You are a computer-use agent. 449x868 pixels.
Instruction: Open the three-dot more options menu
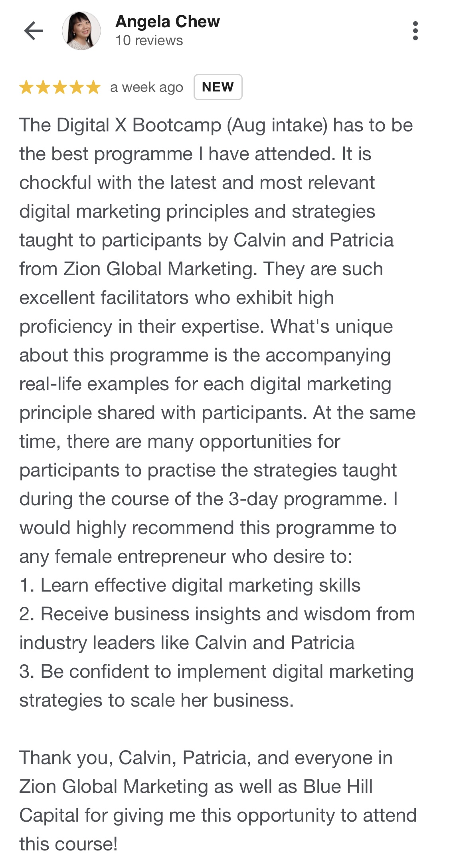pos(415,31)
